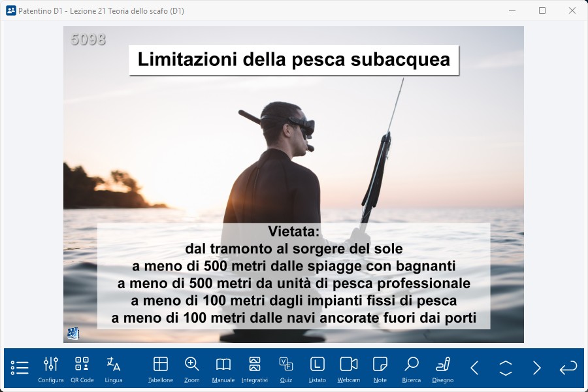Open the Listato view

317,368
